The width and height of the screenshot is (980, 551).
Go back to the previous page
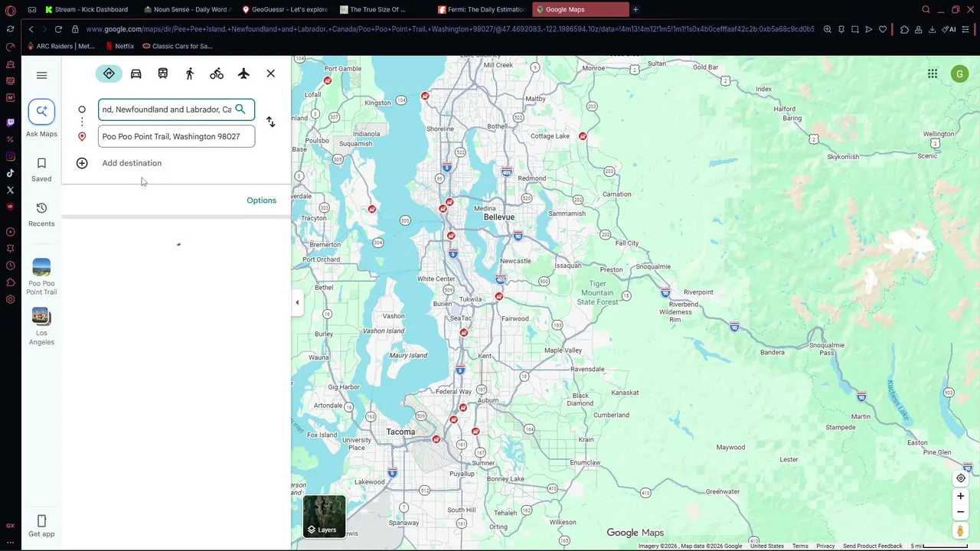(x=31, y=29)
